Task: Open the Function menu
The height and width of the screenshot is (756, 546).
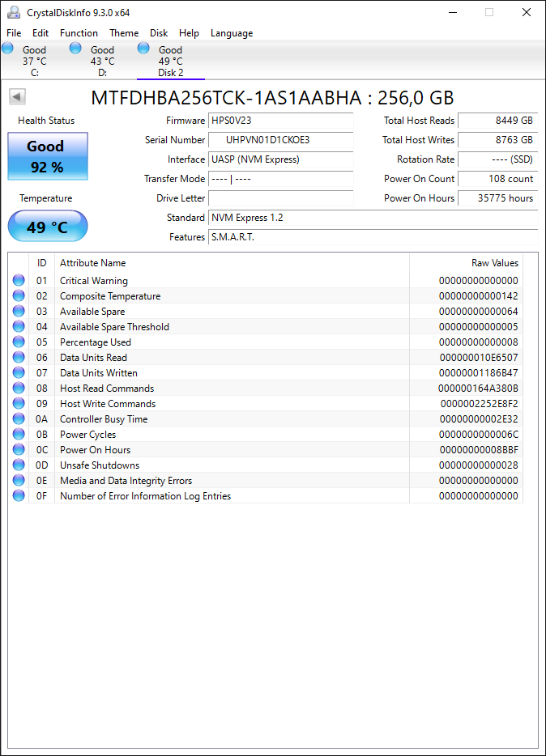Action: 79,33
